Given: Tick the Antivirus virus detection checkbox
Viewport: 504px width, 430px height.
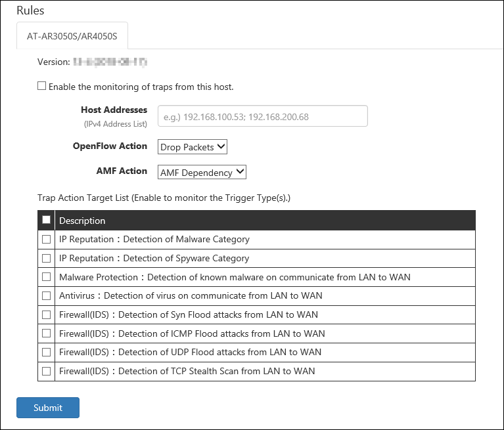Looking at the screenshot, I should click(47, 295).
